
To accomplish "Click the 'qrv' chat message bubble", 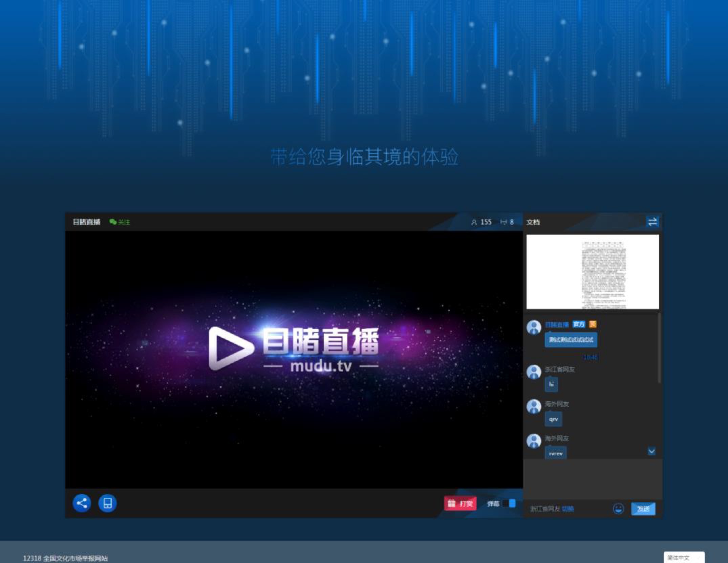I will pyautogui.click(x=553, y=419).
